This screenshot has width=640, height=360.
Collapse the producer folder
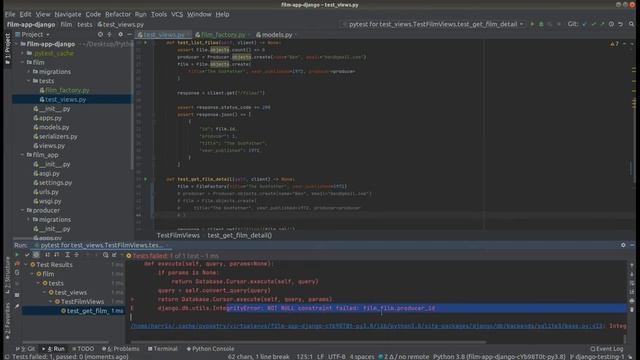23,210
